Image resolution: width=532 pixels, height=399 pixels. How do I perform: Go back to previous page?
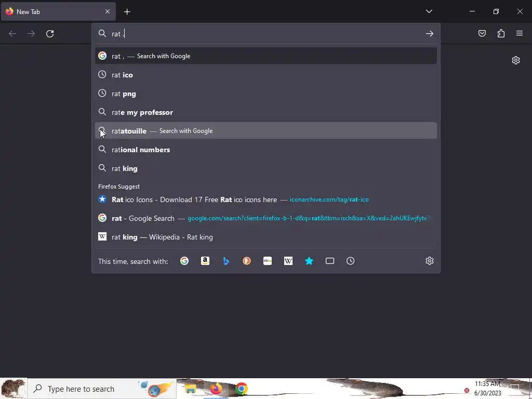pos(12,34)
